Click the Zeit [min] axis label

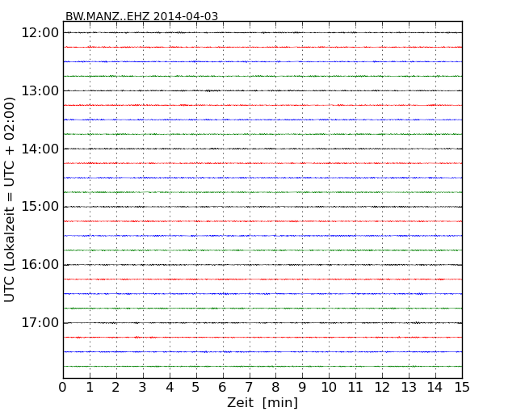[262, 402]
